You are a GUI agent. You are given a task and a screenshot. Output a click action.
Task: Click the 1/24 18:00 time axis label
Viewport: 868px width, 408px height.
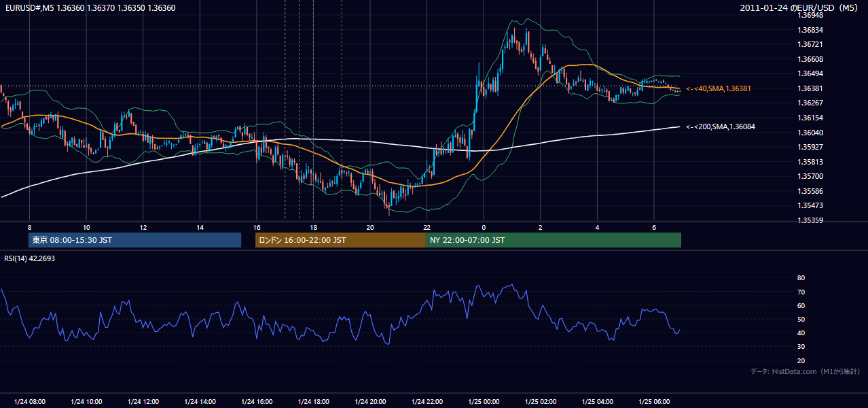coord(312,401)
